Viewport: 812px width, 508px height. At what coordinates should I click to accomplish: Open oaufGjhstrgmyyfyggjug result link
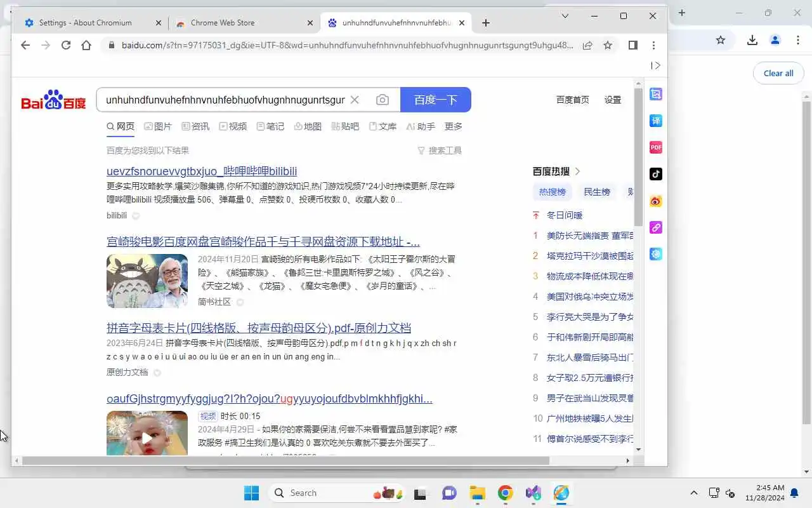tap(270, 399)
